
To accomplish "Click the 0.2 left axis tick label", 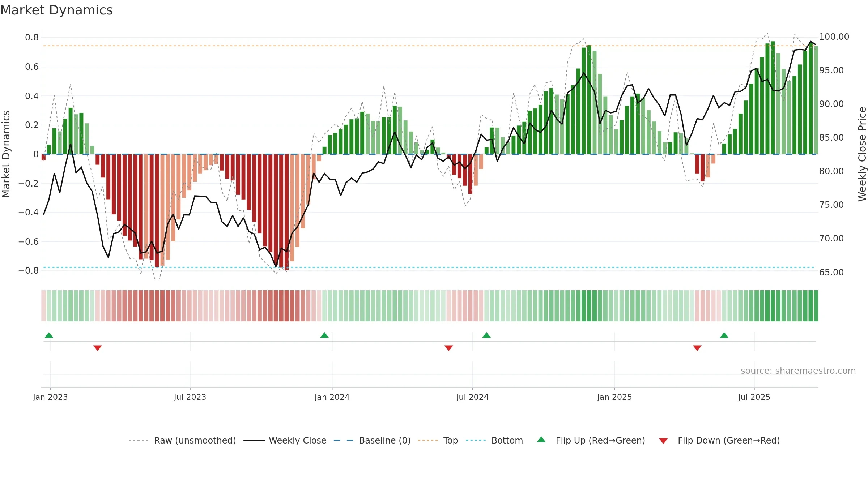I will pos(32,125).
